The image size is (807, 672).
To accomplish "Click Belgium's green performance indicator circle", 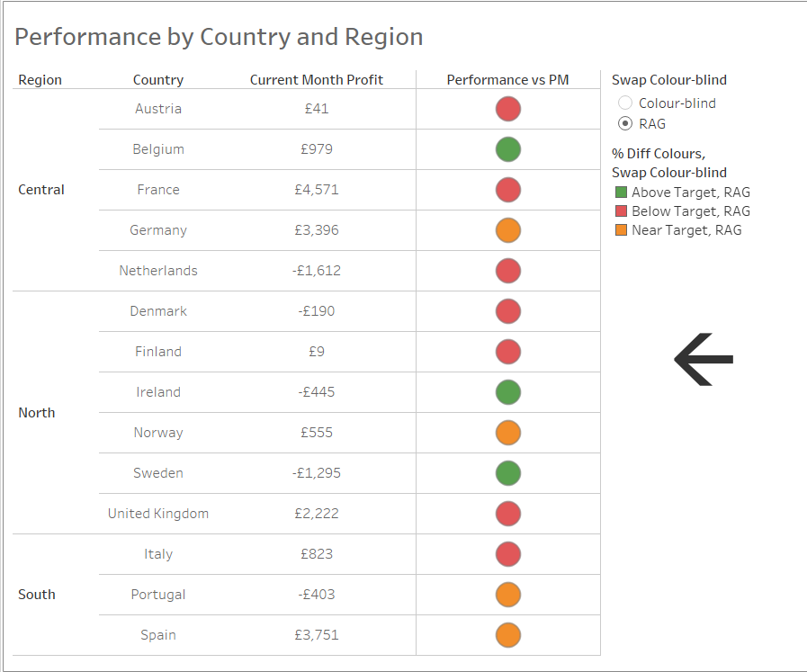I will pyautogui.click(x=508, y=149).
